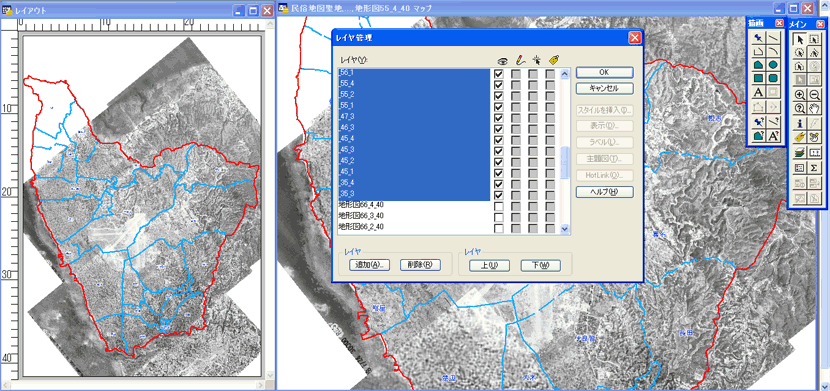830x391 pixels.
Task: Open the Region Style button
Action: tap(758, 135)
